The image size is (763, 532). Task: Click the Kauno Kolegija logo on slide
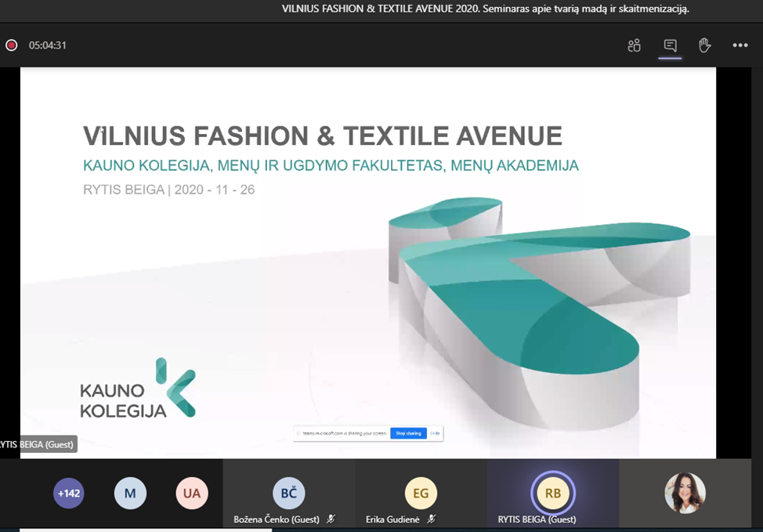pos(137,389)
